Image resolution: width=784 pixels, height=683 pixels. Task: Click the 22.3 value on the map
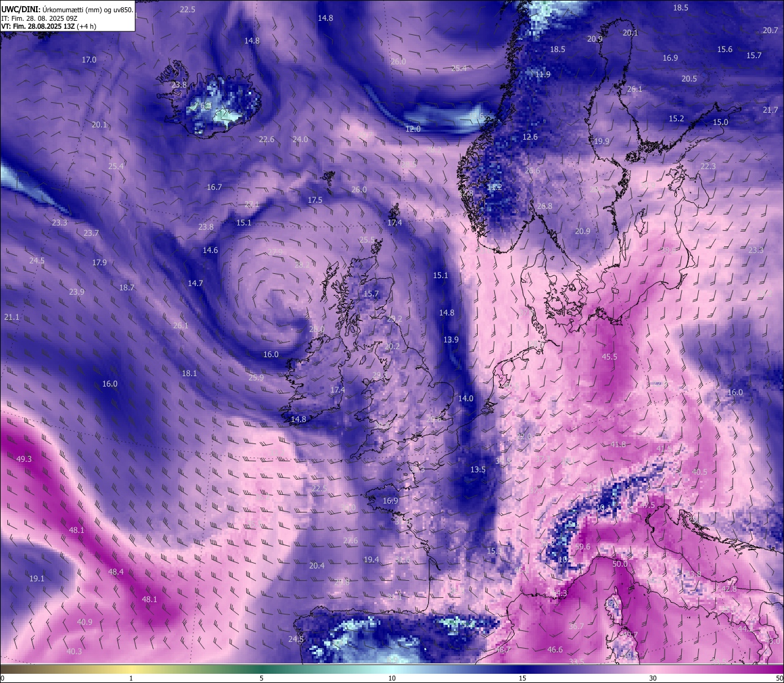[x=708, y=166]
